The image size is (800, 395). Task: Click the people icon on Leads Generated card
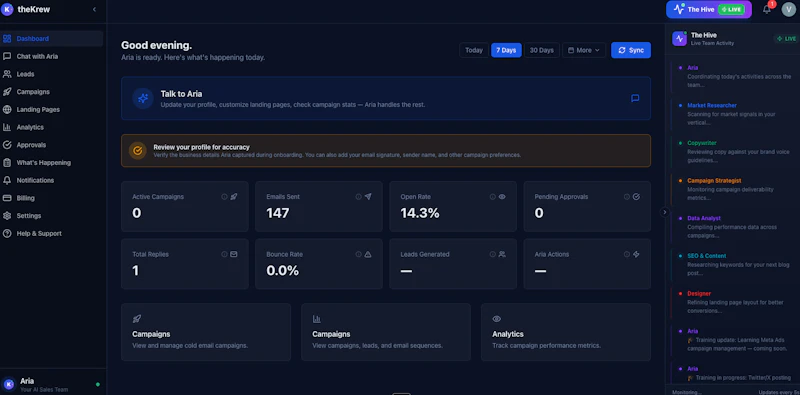(x=502, y=254)
